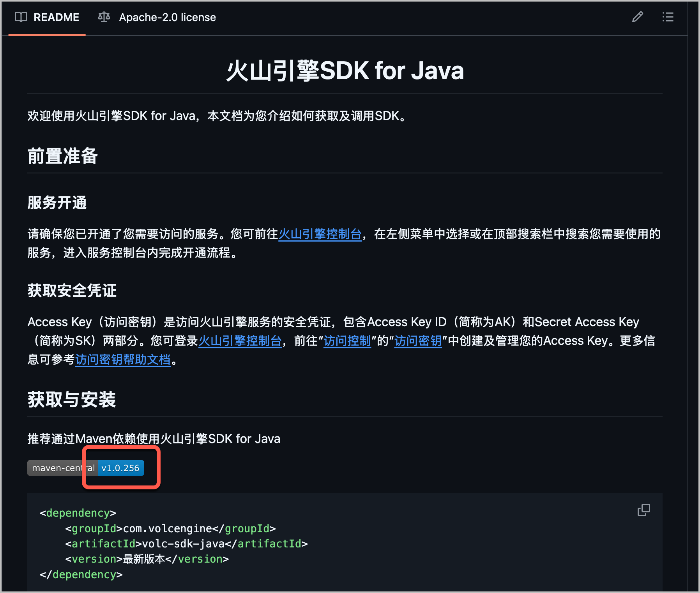This screenshot has width=700, height=593.
Task: Copy the Maven dependency code snippet
Action: (643, 510)
